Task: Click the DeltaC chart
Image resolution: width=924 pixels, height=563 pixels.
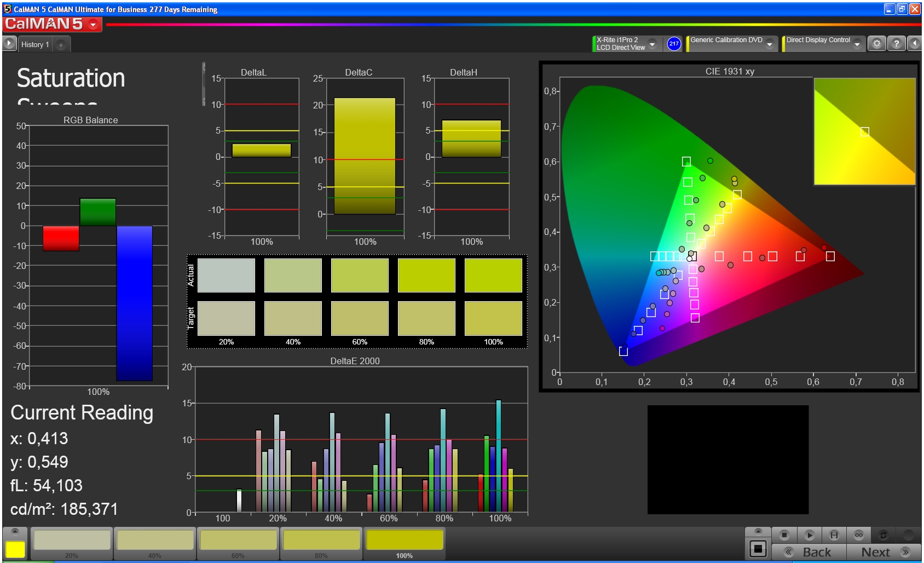Action: [365, 157]
